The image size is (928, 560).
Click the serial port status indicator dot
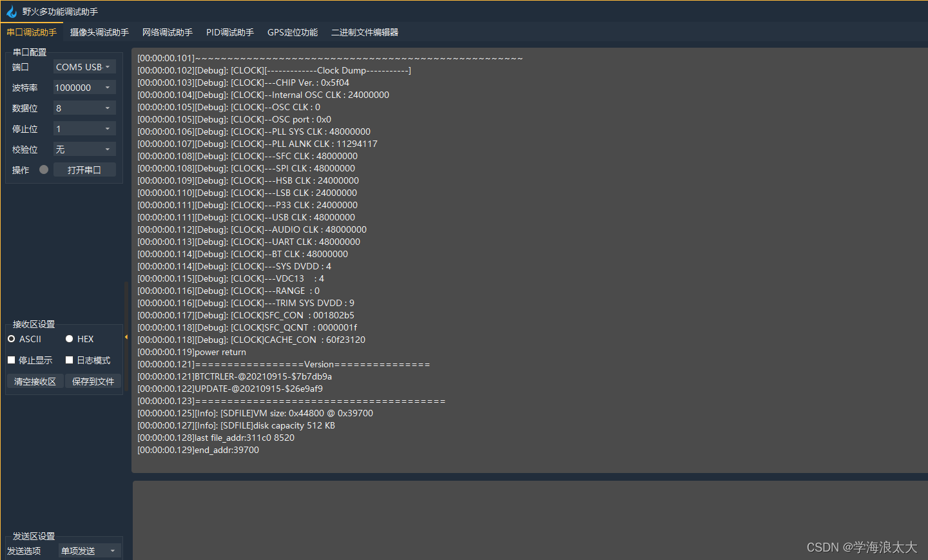click(44, 169)
